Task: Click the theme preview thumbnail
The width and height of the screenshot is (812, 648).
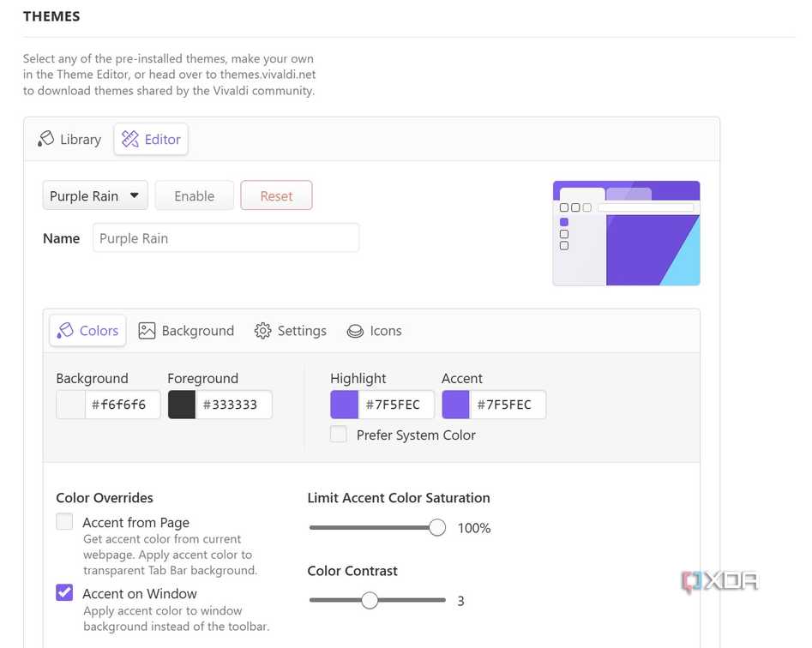Action: click(x=627, y=233)
